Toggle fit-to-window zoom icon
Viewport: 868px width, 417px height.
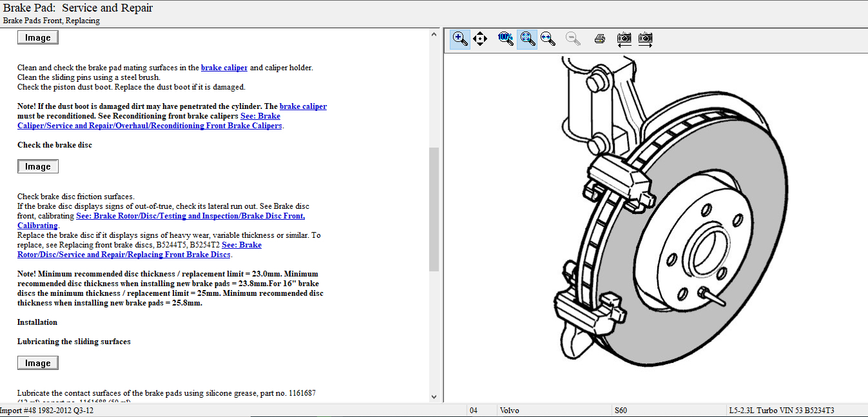point(527,39)
